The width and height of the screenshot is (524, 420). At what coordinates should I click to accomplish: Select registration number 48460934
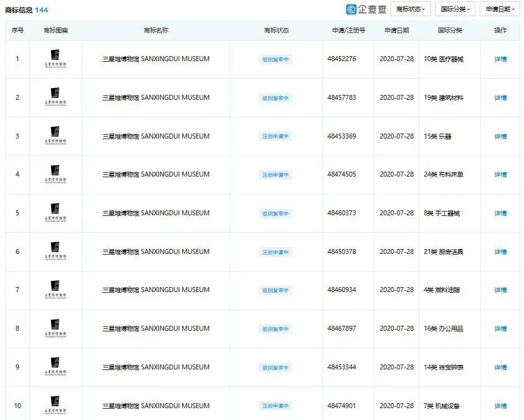(x=342, y=290)
